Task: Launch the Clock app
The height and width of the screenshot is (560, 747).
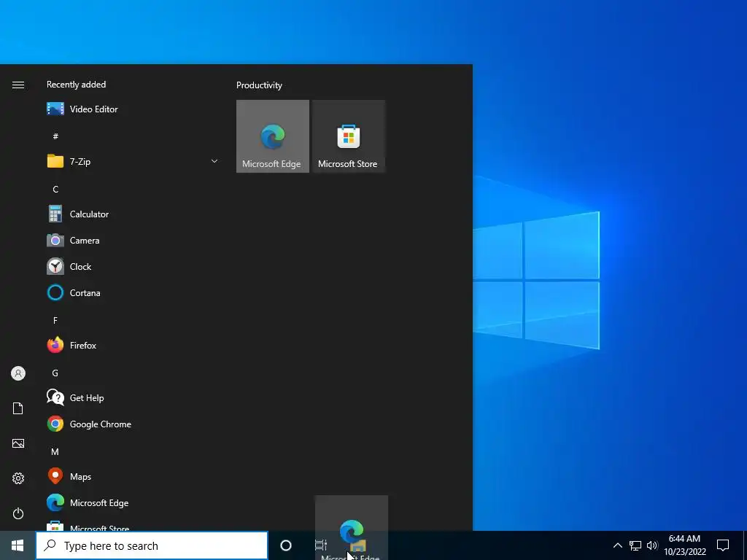Action: (x=133, y=267)
